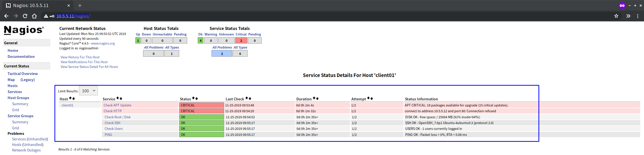Sort Host column descending arrow
Viewport: 644px width, 155px height.
(74, 99)
